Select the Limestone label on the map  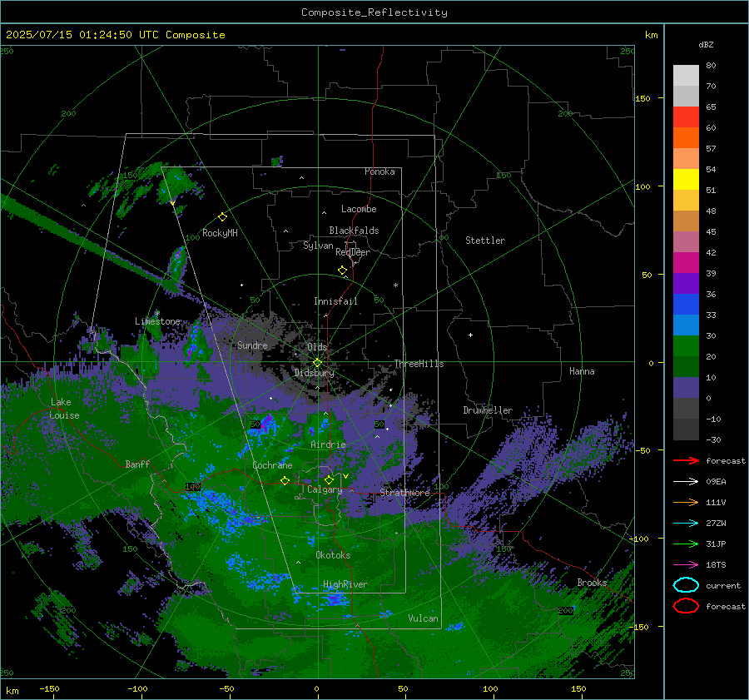coord(157,321)
